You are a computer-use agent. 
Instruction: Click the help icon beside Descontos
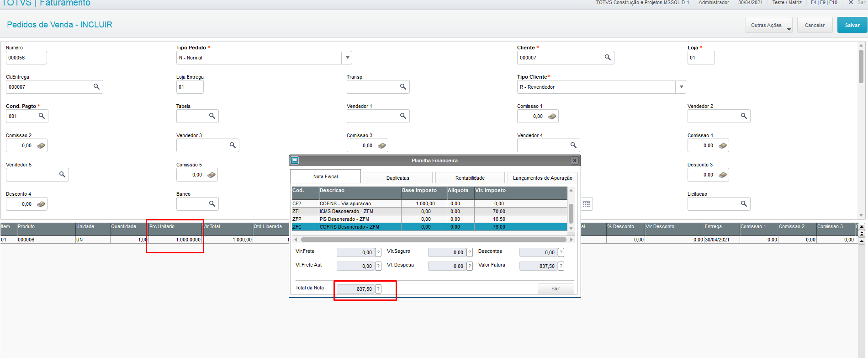tap(561, 252)
